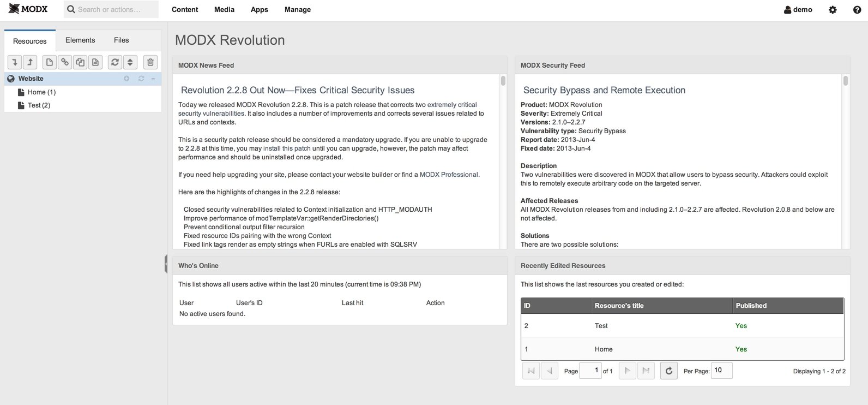
Task: Go to previous page of recent resources
Action: coord(549,371)
